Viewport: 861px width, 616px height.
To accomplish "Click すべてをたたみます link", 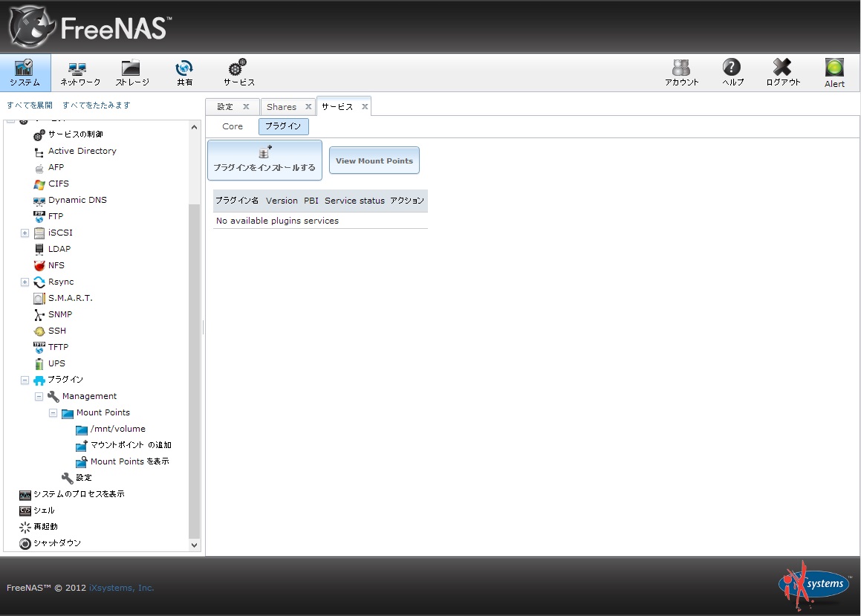I will (97, 105).
